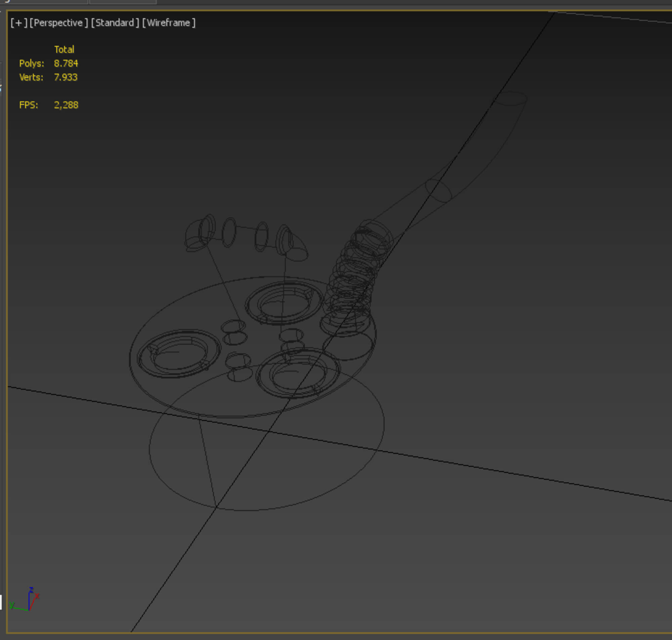Click the Polys count value 8.784
Screen dimensions: 672x640
pos(66,63)
